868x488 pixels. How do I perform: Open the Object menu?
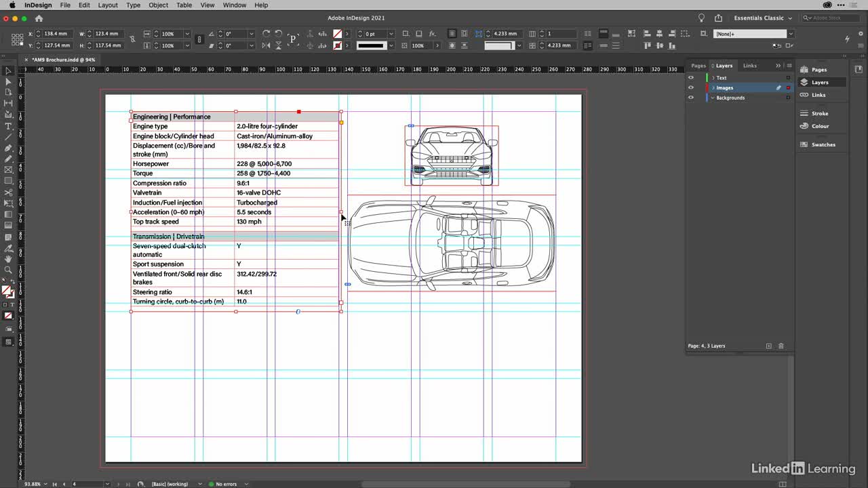pyautogui.click(x=159, y=5)
